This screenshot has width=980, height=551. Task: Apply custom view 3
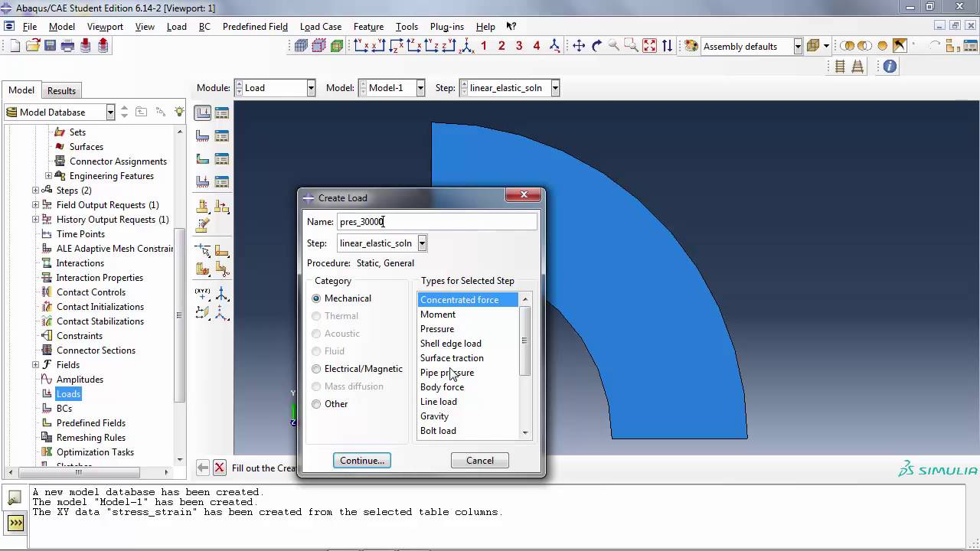[519, 46]
